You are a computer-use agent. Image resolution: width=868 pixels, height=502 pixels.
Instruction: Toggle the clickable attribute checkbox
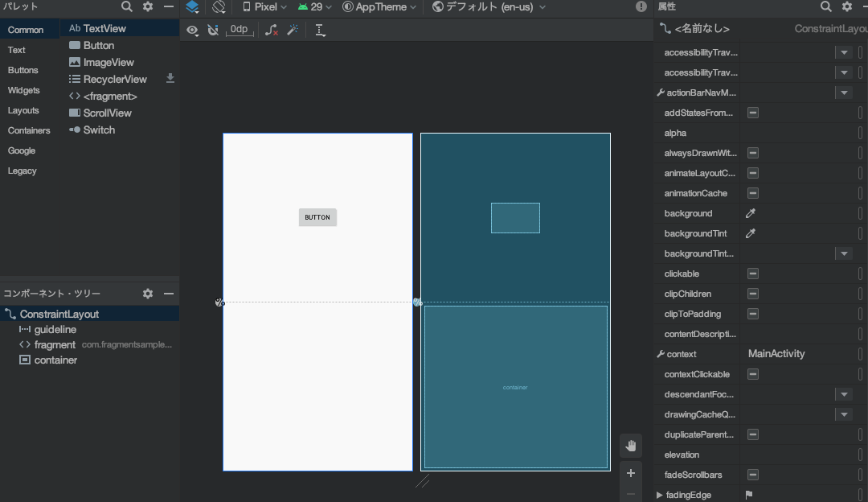click(x=753, y=274)
